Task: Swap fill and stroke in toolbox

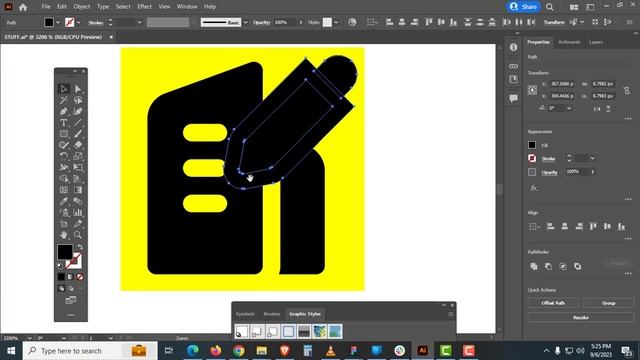Action: (x=80, y=247)
